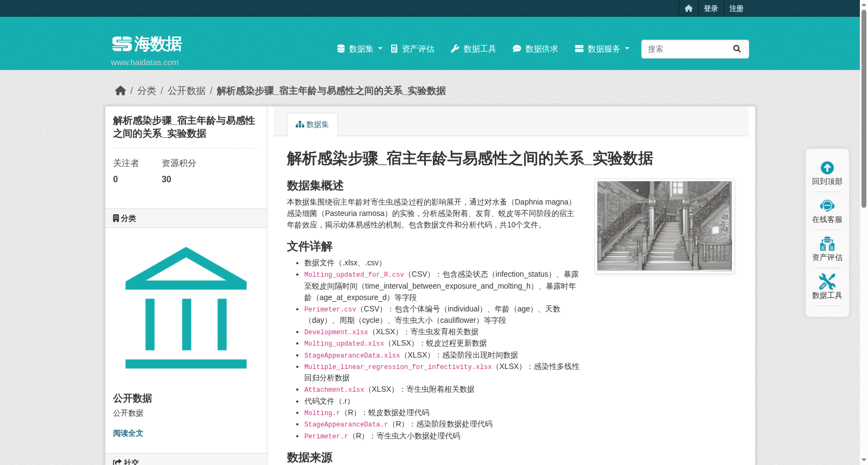Viewport: 868px width, 465px height.
Task: Click the Development.xlsx filename
Action: [x=336, y=332]
